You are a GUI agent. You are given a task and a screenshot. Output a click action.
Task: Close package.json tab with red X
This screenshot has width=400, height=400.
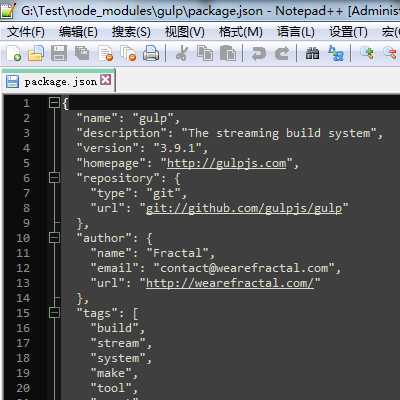(106, 80)
